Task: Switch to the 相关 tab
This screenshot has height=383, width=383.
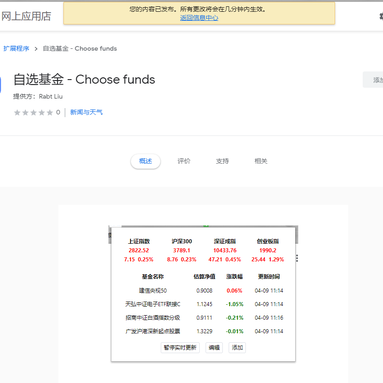Action: [x=261, y=161]
